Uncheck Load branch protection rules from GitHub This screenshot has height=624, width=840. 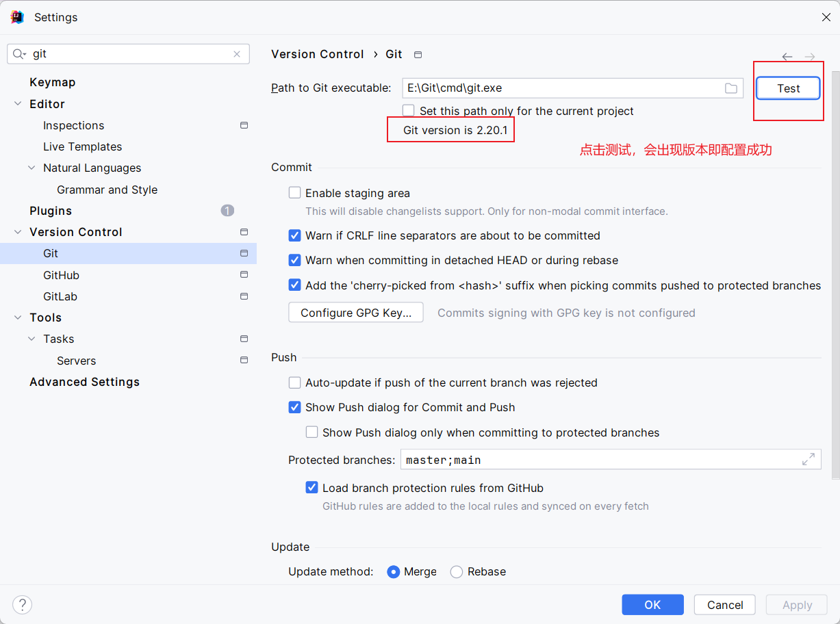(311, 488)
